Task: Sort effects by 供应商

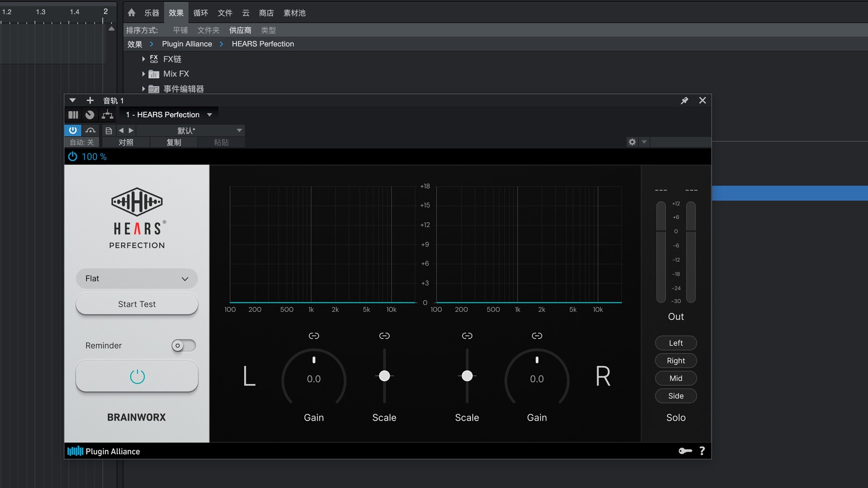Action: click(x=240, y=30)
